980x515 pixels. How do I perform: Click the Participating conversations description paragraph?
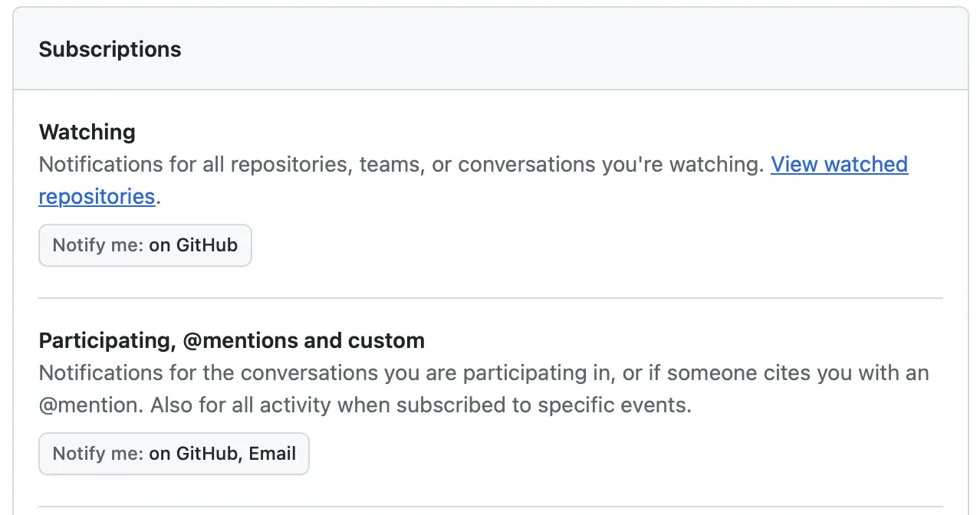tap(484, 389)
